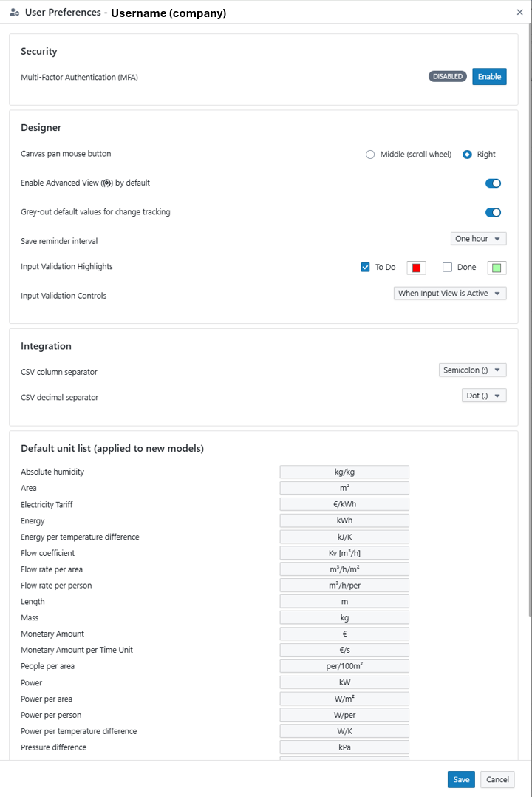
Task: Click the Absolute humidity unit field
Action: [x=344, y=472]
